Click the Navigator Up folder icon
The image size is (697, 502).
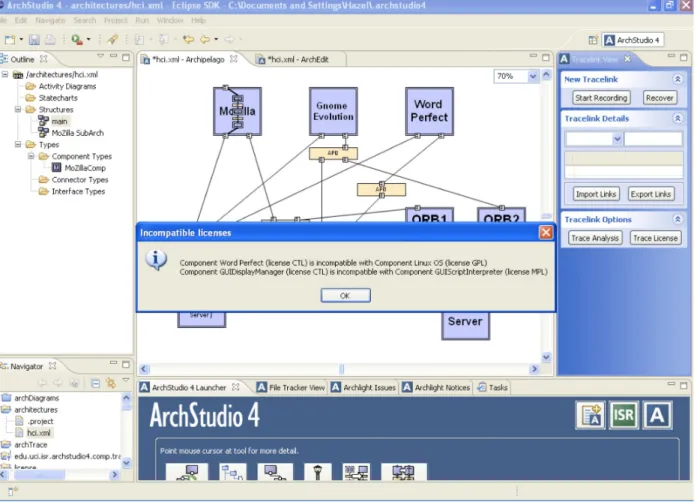point(74,383)
